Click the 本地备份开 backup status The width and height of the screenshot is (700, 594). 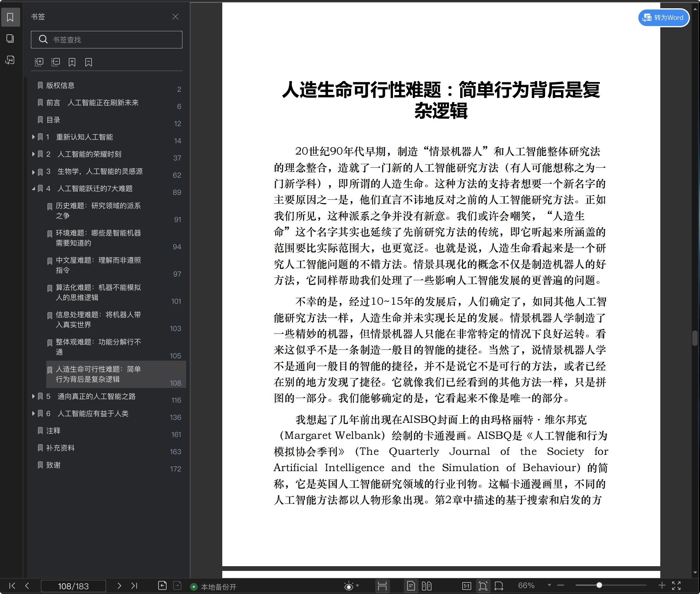(x=214, y=587)
